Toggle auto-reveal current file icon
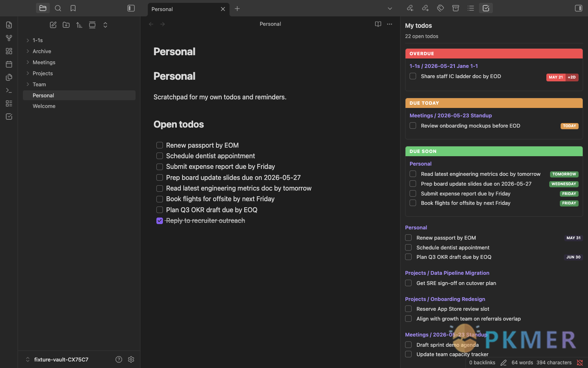This screenshot has width=588, height=368. pos(92,25)
